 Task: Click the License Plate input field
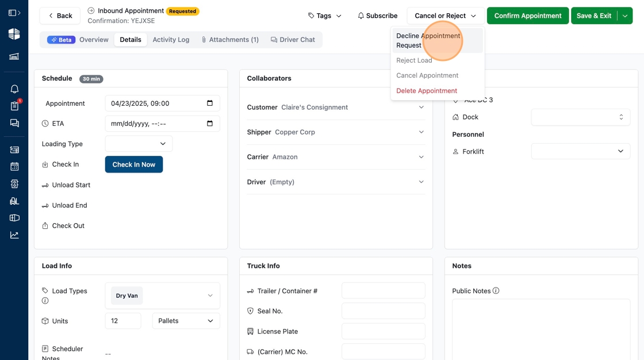click(383, 331)
